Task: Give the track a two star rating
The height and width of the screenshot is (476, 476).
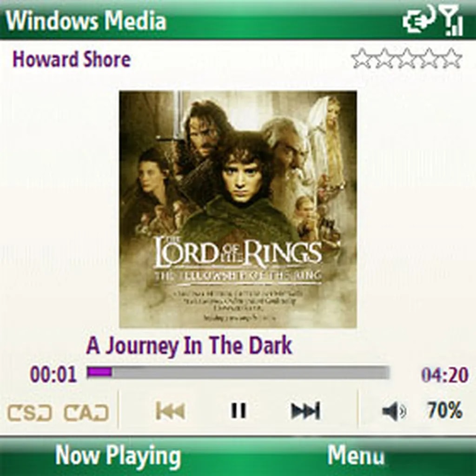Action: point(384,58)
